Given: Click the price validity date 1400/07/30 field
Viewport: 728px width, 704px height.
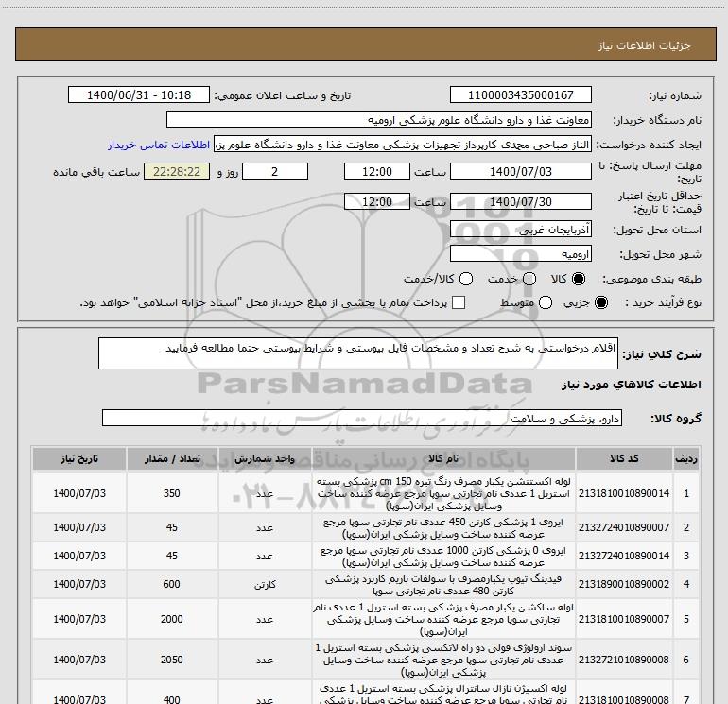Looking at the screenshot, I should click(x=520, y=201).
